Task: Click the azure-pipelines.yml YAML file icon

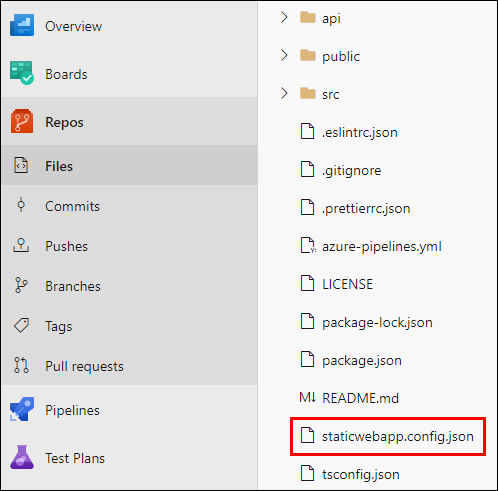Action: (308, 245)
